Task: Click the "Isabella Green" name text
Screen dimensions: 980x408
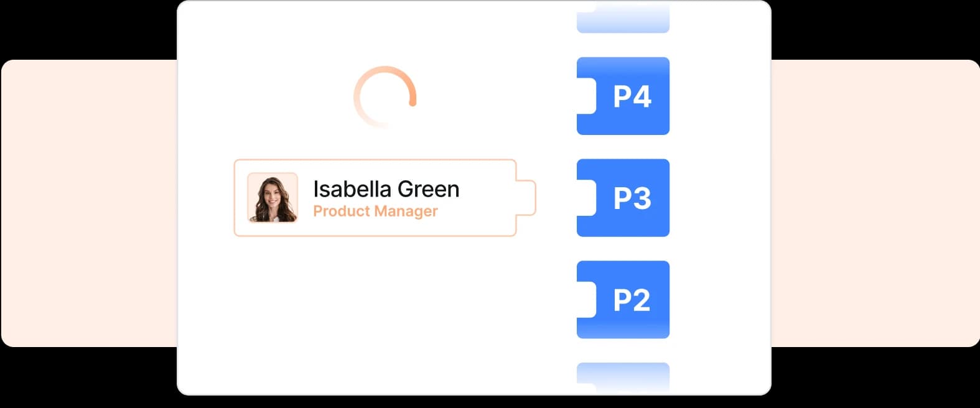Action: [x=386, y=189]
